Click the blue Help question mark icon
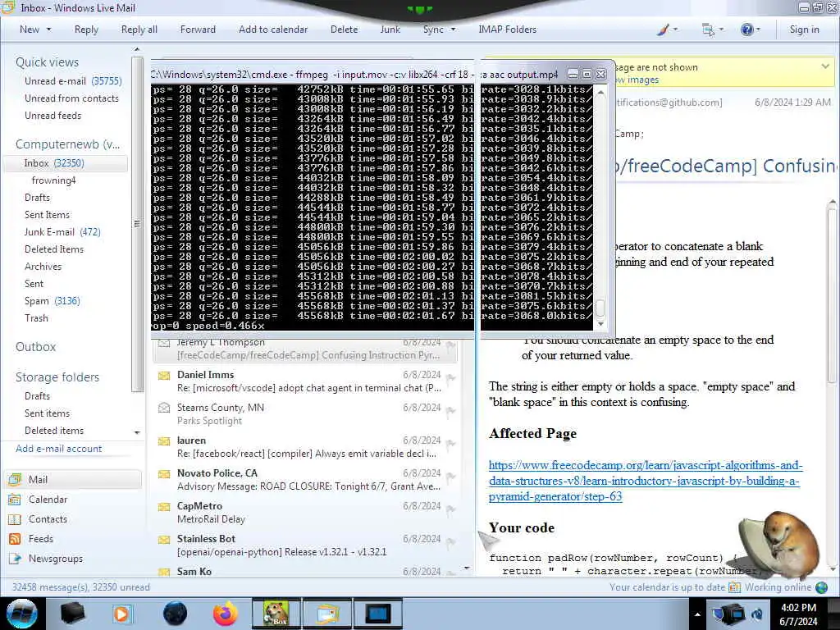840x630 pixels. [x=746, y=30]
